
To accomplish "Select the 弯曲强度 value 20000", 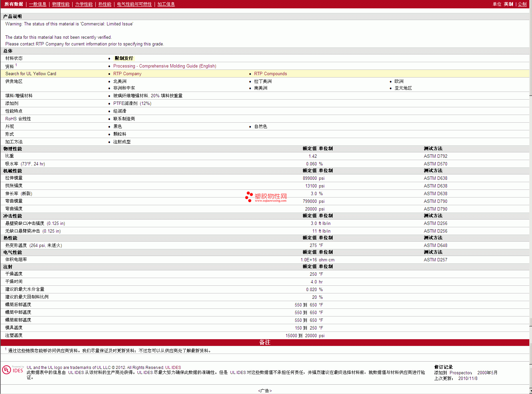I will [x=311, y=209].
